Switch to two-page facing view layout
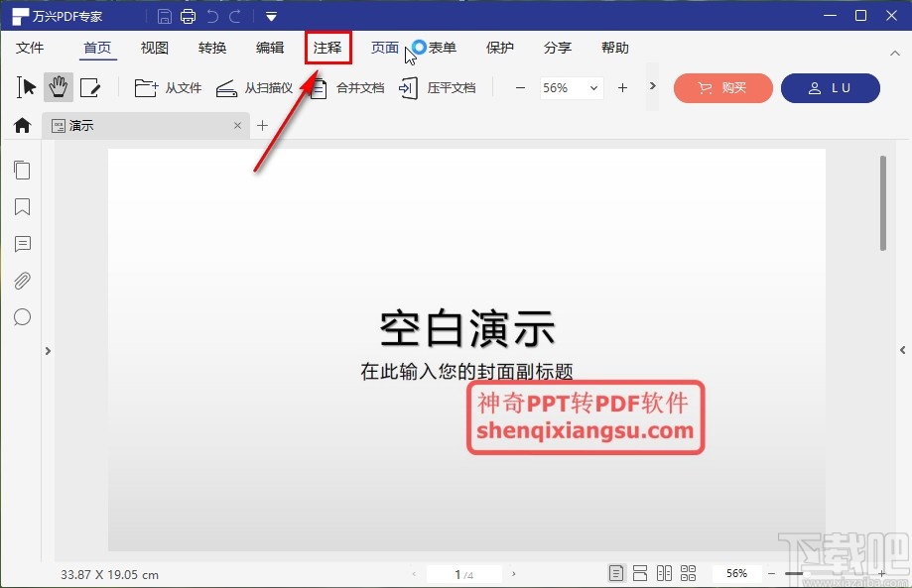This screenshot has width=912, height=588. [x=665, y=572]
